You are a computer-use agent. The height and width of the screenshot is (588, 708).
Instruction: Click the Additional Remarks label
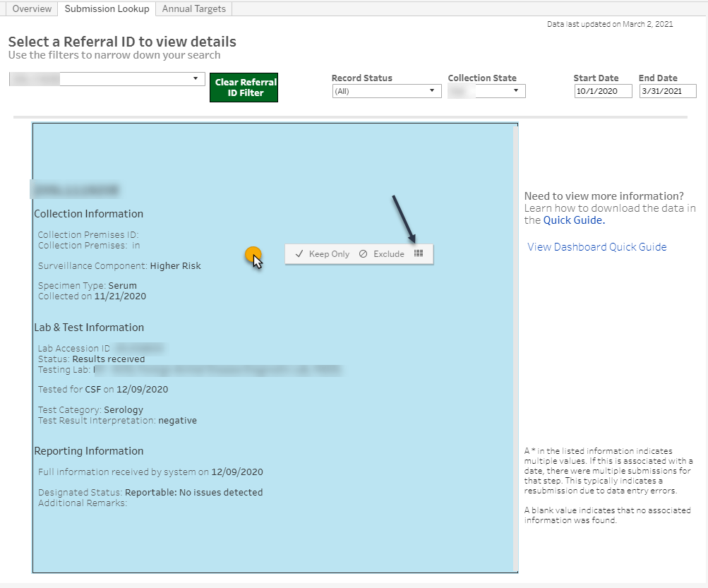83,503
